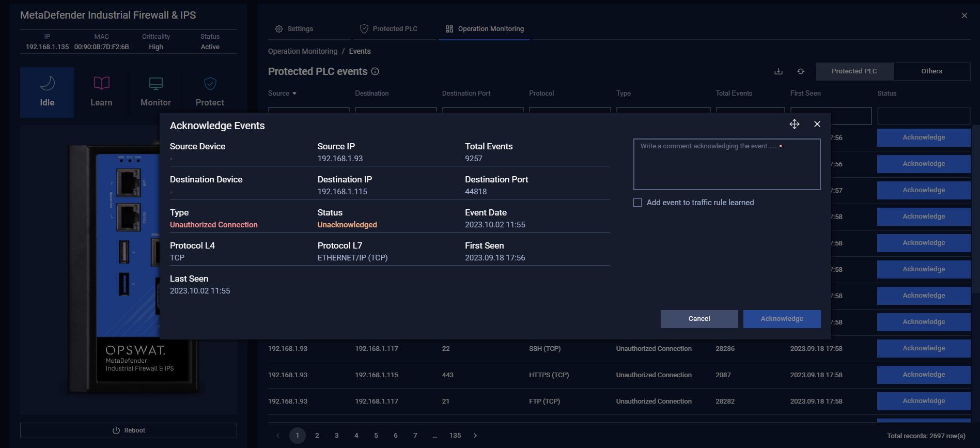Go to page 5 of events
The height and width of the screenshot is (448, 980).
pos(376,436)
